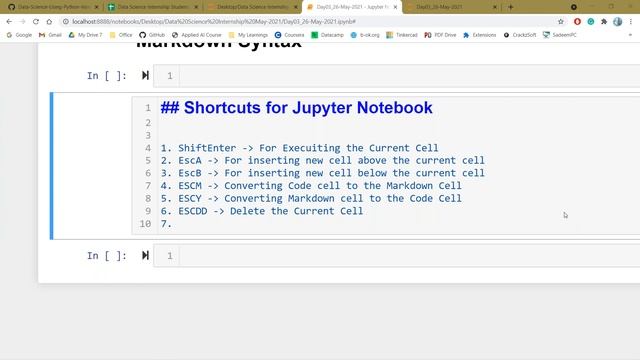
Task: Click the '## Shortcuts for Jupyter Notebook' heading line
Action: 296,108
